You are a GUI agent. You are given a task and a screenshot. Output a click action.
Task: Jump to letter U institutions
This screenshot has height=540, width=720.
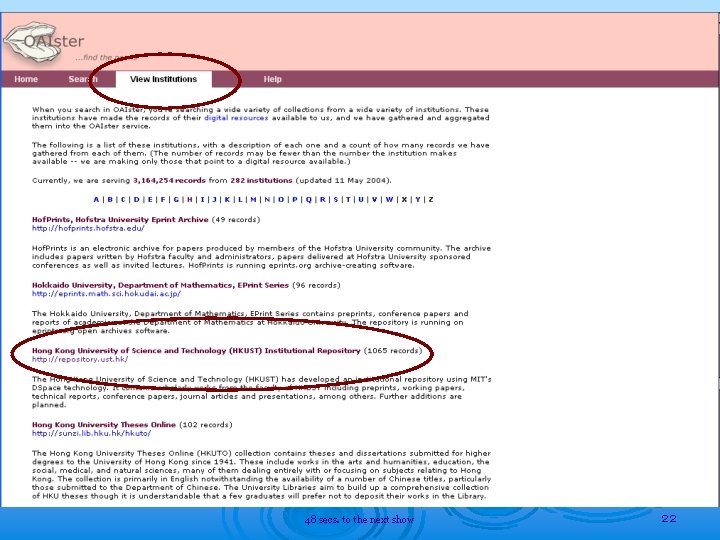tap(361, 200)
